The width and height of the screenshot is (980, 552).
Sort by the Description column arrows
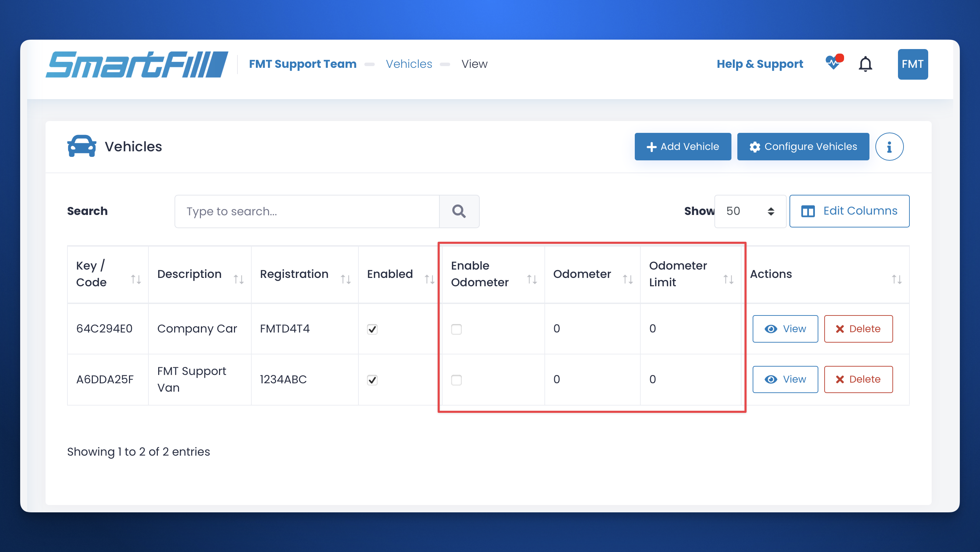(x=238, y=279)
